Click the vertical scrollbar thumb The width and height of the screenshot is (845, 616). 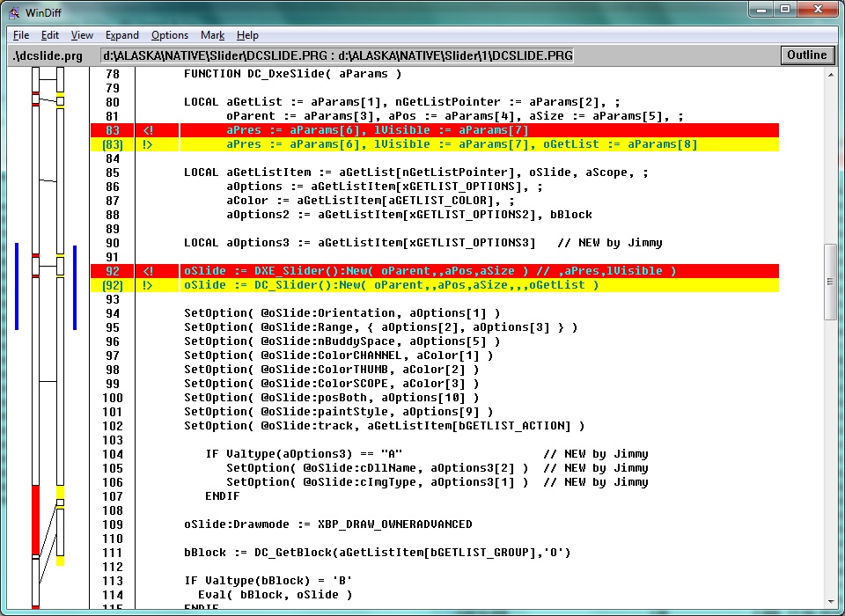pos(831,282)
